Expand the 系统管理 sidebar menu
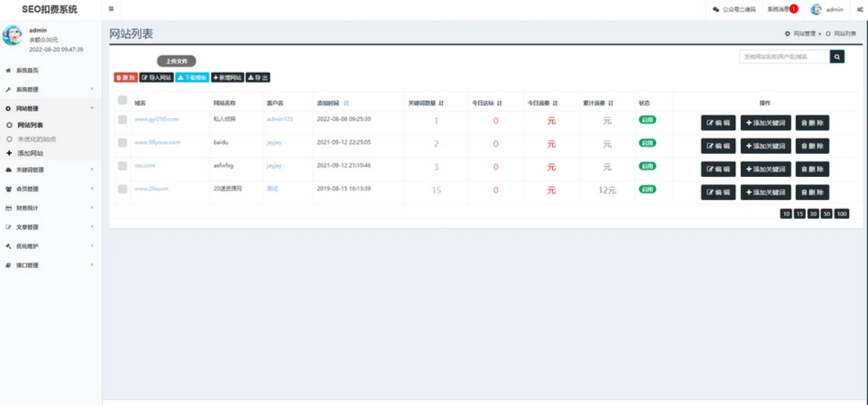Viewport: 868px width, 405px height. [49, 90]
